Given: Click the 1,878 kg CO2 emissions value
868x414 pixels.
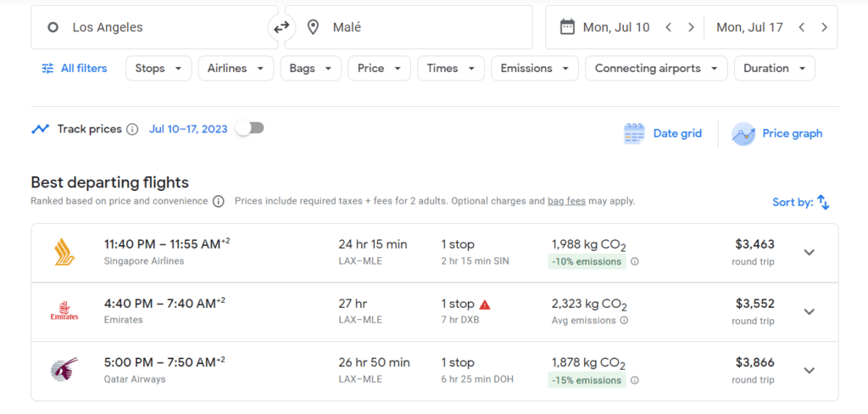Looking at the screenshot, I should point(588,364).
